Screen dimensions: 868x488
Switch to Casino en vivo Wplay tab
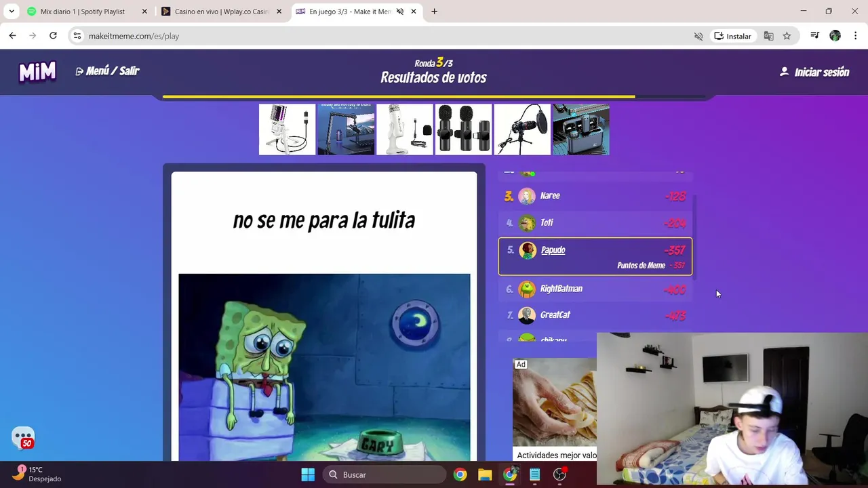pyautogui.click(x=220, y=12)
